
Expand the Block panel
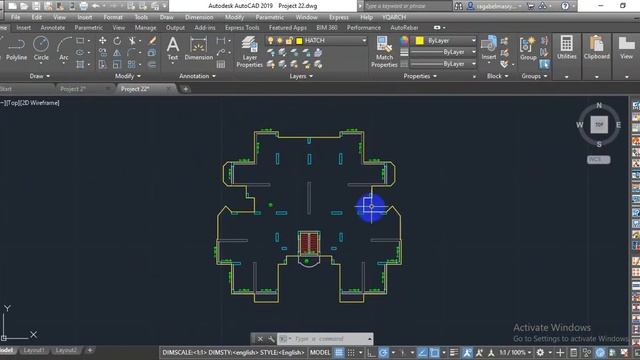(x=498, y=76)
